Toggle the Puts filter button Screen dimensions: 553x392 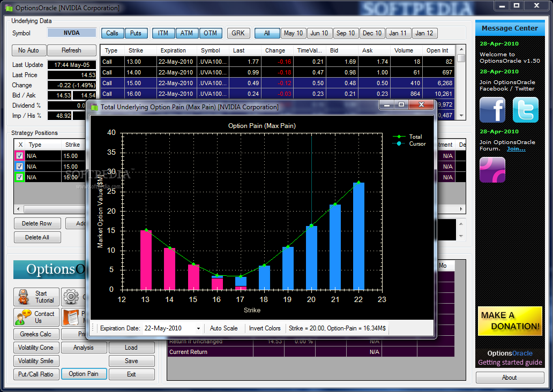coord(136,33)
